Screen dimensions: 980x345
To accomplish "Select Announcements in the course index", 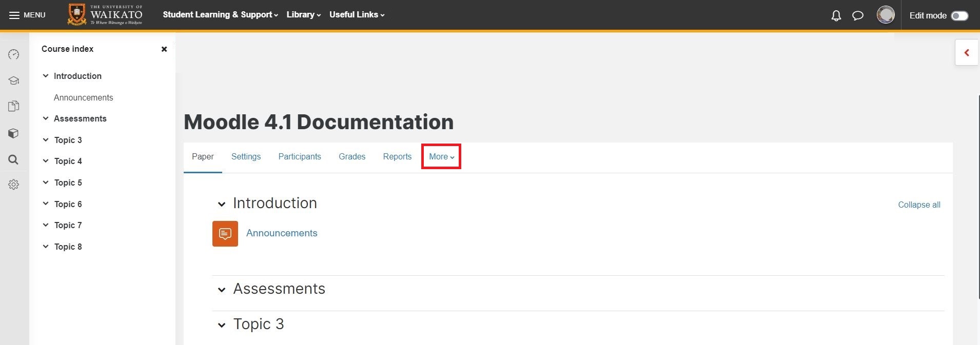I will click(x=83, y=97).
